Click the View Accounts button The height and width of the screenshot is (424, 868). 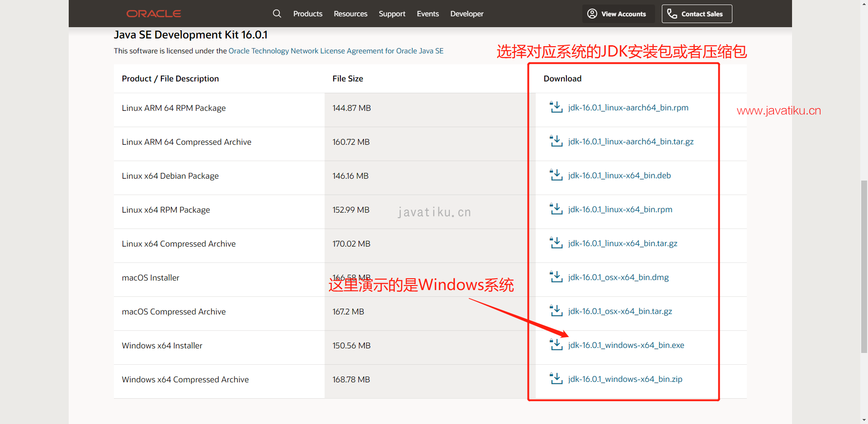coord(618,14)
